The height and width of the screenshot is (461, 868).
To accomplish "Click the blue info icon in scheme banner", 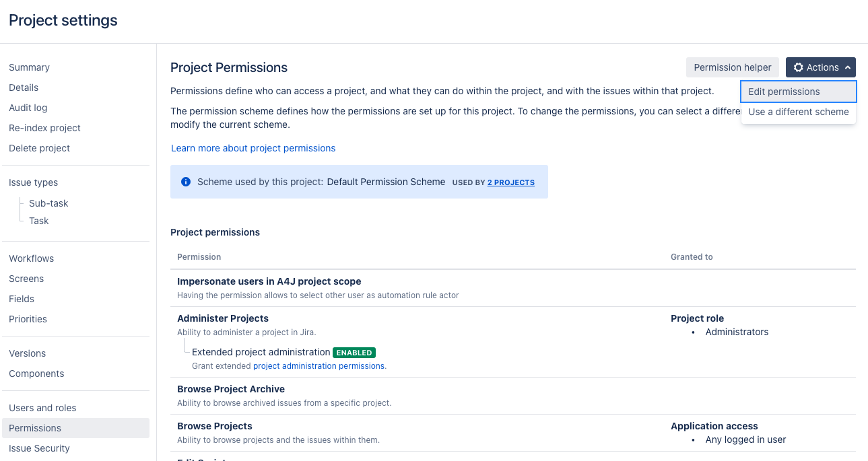I will (x=186, y=182).
